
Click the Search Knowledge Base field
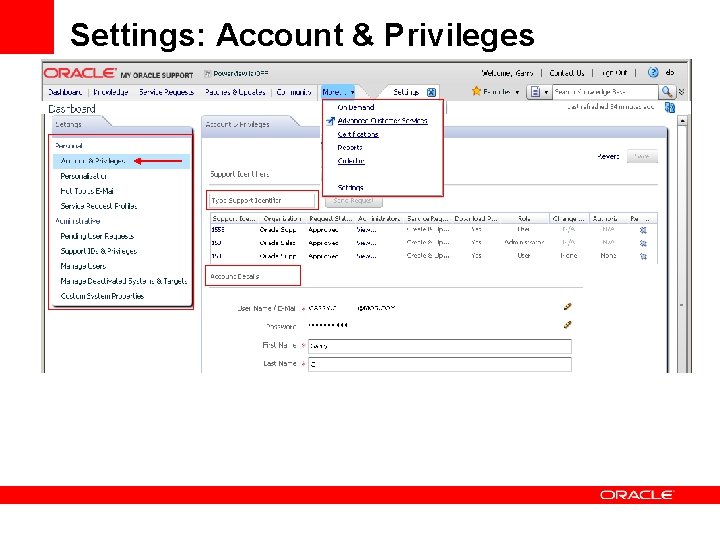click(x=605, y=92)
